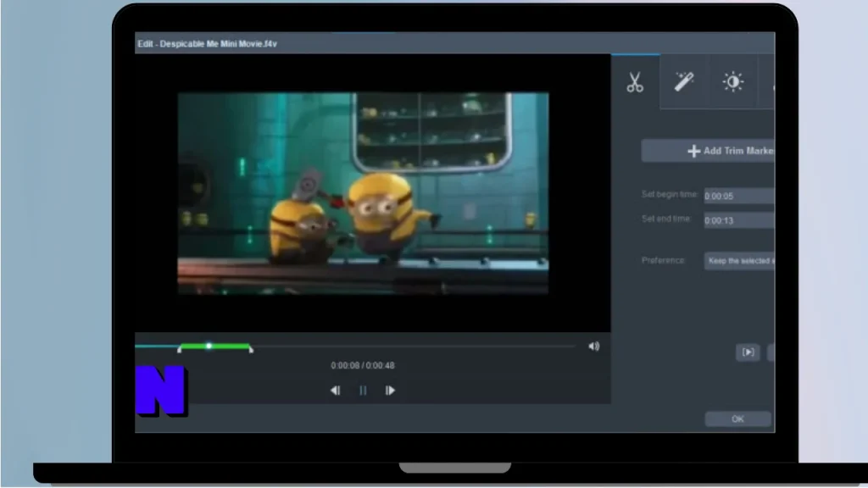Screen dimensions: 868x488
Task: Open the Preference dropdown
Action: 739,261
